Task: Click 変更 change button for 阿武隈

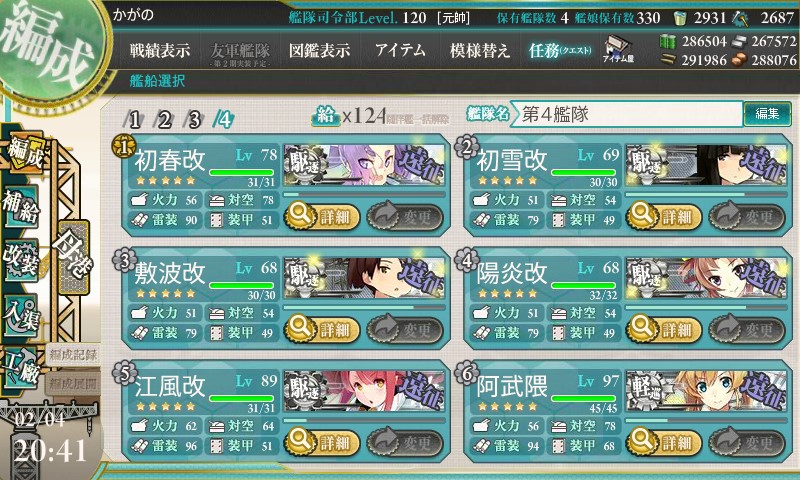Action: 747,442
